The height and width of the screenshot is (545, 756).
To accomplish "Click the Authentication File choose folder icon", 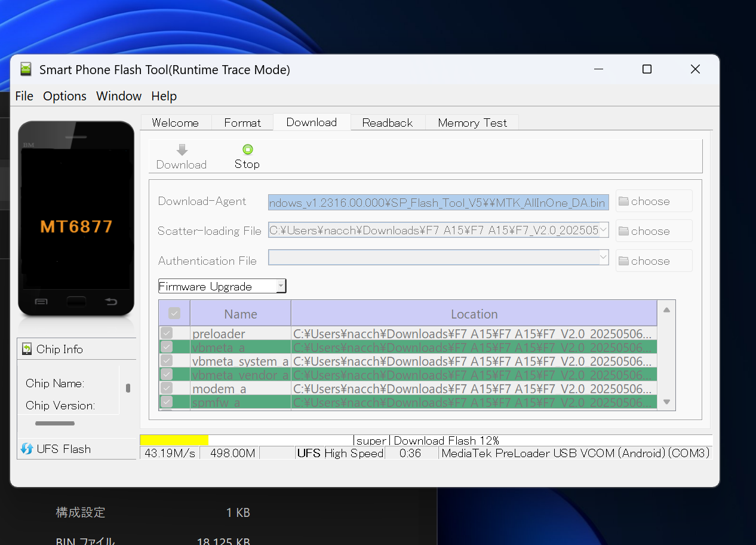I will 623,261.
